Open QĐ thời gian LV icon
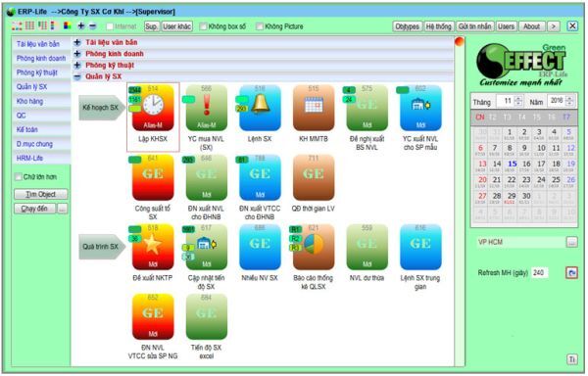Image resolution: width=588 pixels, height=376 pixels. [314, 177]
